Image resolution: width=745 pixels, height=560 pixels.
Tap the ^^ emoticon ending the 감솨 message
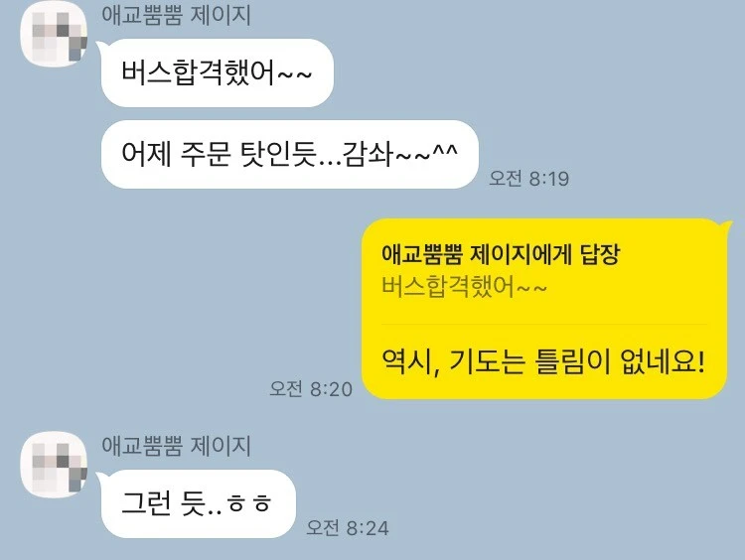pyautogui.click(x=445, y=152)
